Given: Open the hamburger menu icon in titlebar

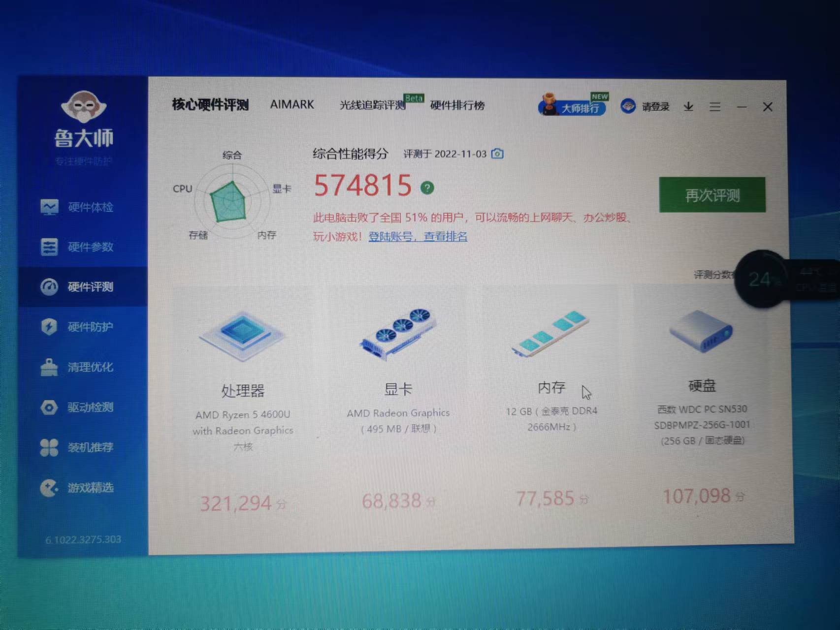Looking at the screenshot, I should (715, 107).
